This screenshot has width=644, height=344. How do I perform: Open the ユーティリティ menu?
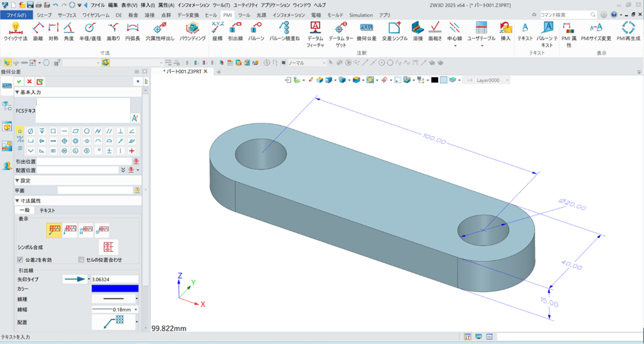point(245,5)
